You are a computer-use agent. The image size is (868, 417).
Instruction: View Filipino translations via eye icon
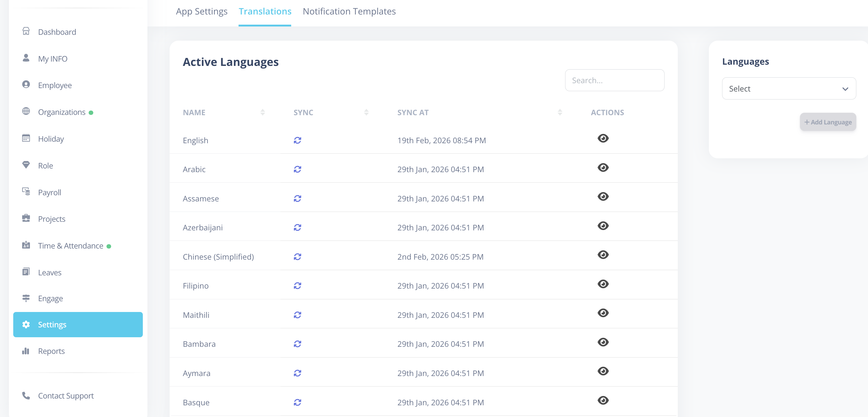point(603,284)
